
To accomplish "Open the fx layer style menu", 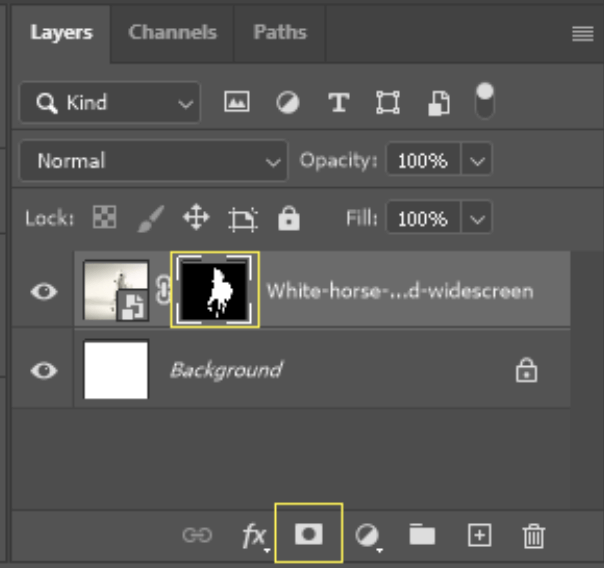I will [x=255, y=536].
